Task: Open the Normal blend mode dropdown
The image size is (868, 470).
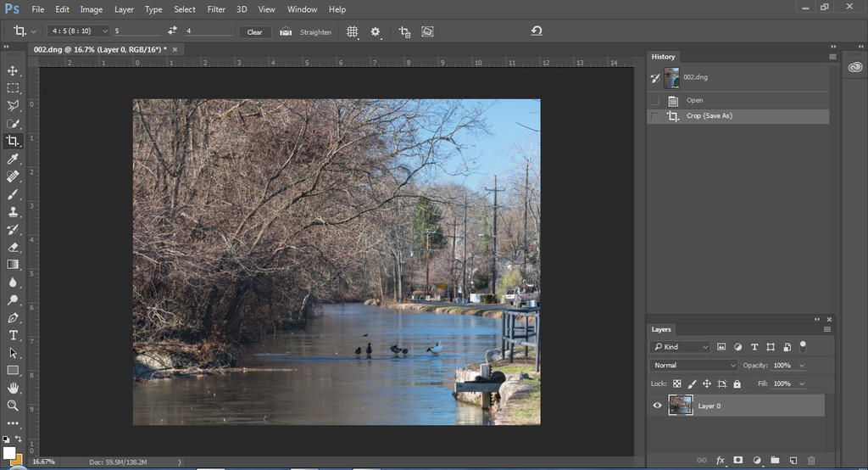Action: [694, 365]
